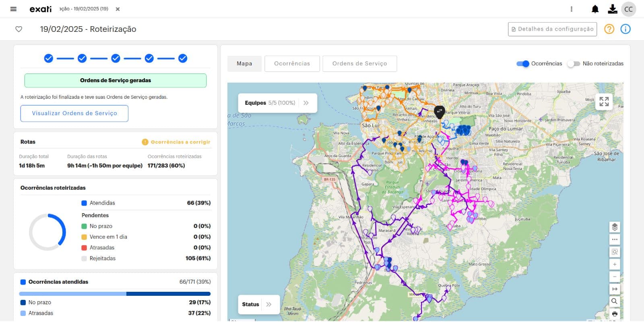Close the 19/02/2025 (19) tab
Screen dimensions: 644x322
(x=118, y=9)
